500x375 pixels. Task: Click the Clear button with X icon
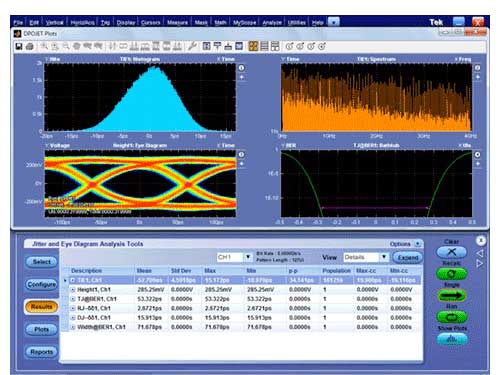[452, 252]
